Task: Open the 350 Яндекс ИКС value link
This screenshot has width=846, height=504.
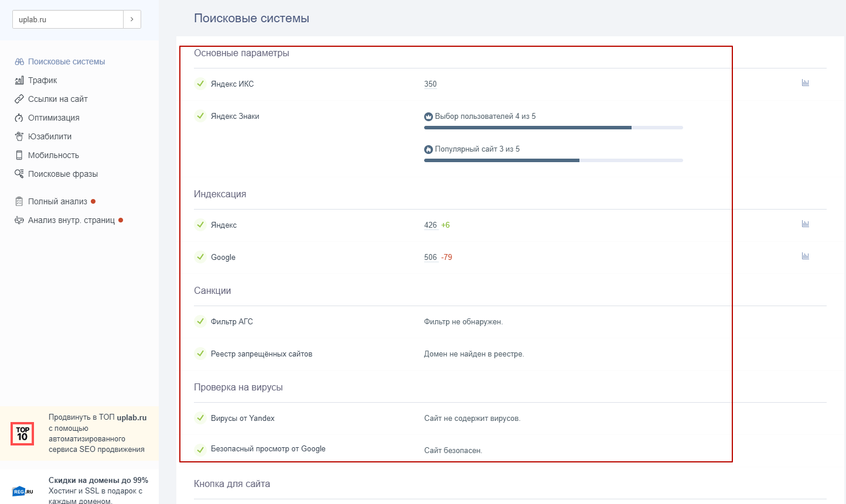Action: 430,84
